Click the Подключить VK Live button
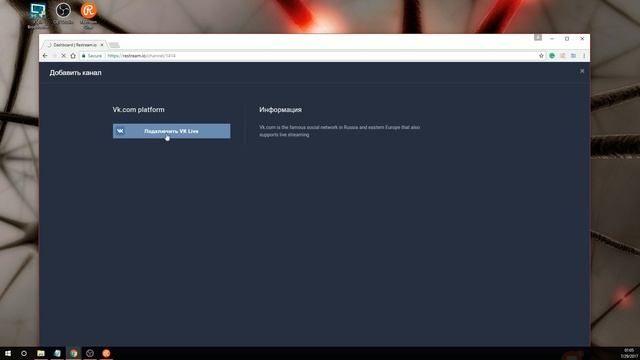The image size is (640, 360). [171, 131]
